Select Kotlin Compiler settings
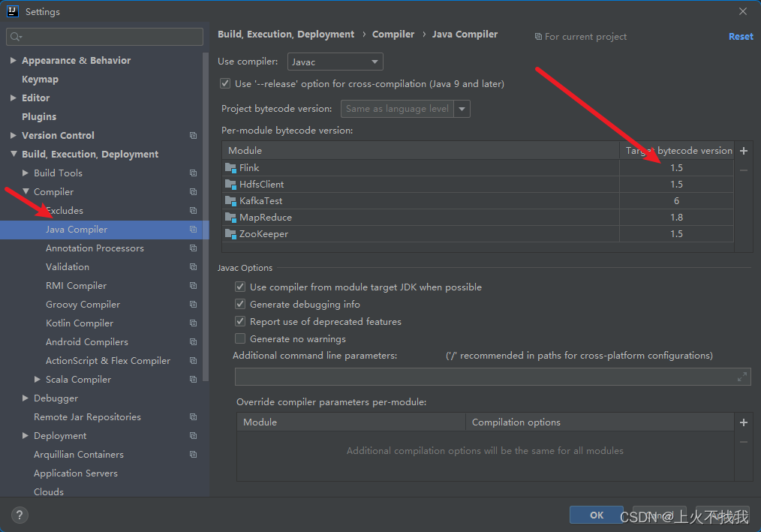Screen dimensions: 761x532 coord(80,323)
